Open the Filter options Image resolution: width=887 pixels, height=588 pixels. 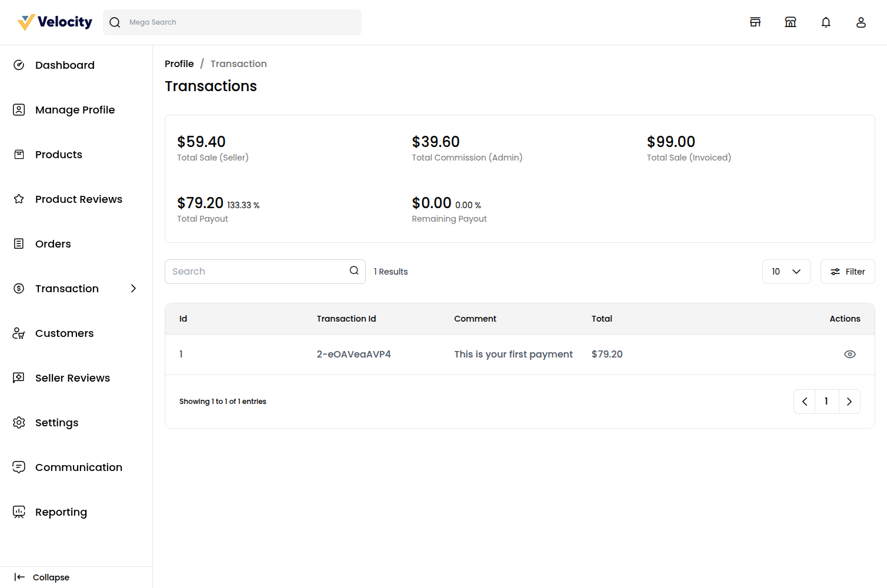[x=847, y=271]
